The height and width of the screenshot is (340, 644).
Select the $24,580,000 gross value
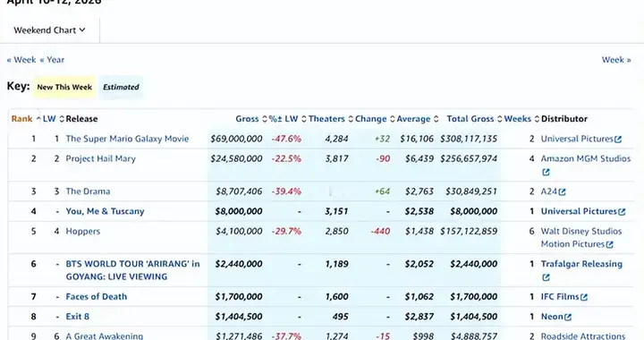click(236, 159)
